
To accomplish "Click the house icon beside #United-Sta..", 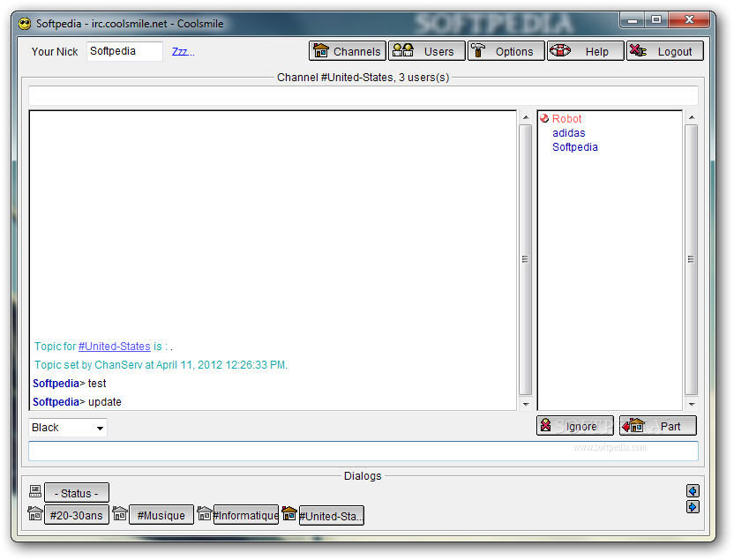I will point(289,513).
